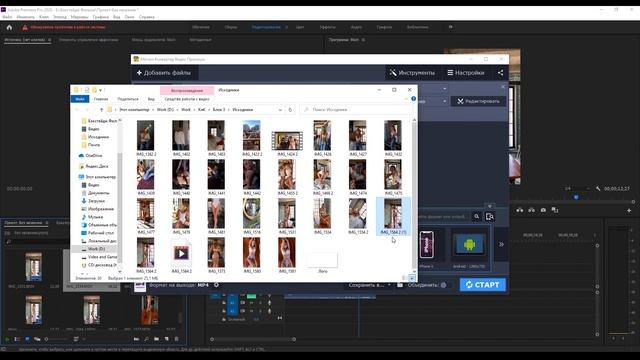
Task: Open Главная tab in Explorer ribbon
Action: point(101,99)
